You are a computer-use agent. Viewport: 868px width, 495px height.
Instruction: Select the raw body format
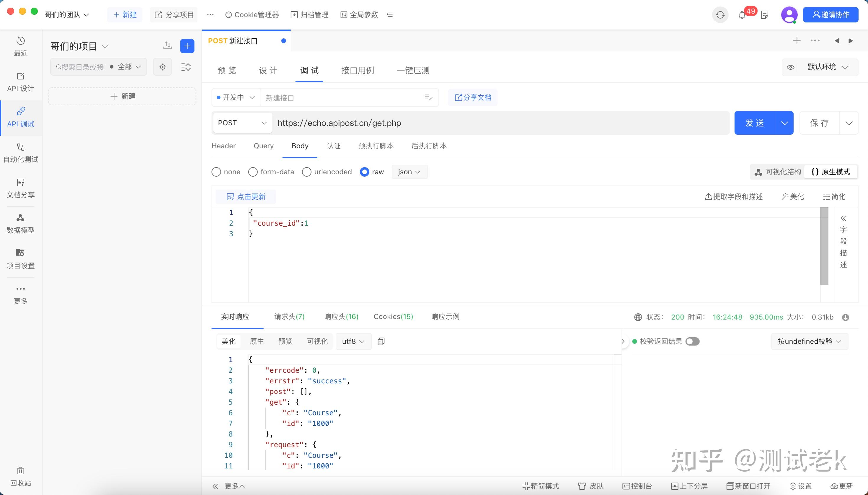coord(364,172)
